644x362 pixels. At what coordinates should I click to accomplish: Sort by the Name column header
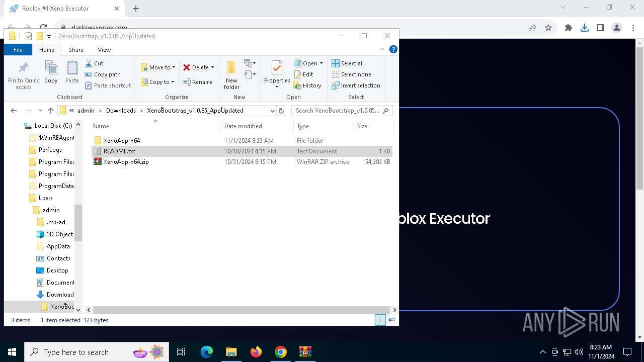155,126
